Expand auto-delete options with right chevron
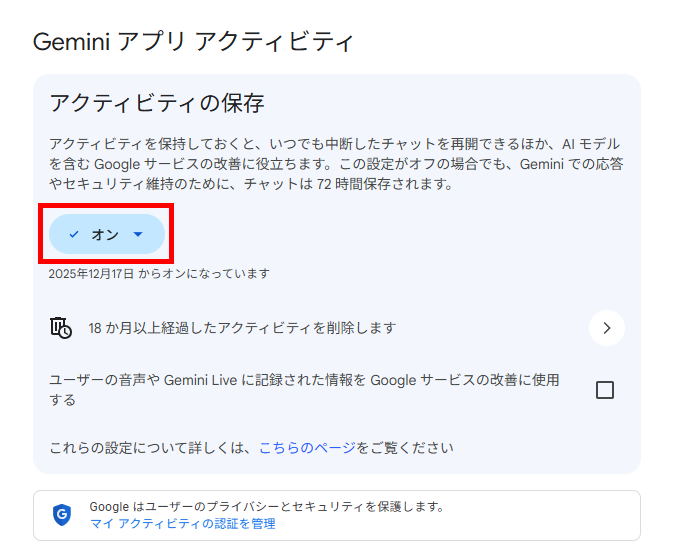 [606, 327]
